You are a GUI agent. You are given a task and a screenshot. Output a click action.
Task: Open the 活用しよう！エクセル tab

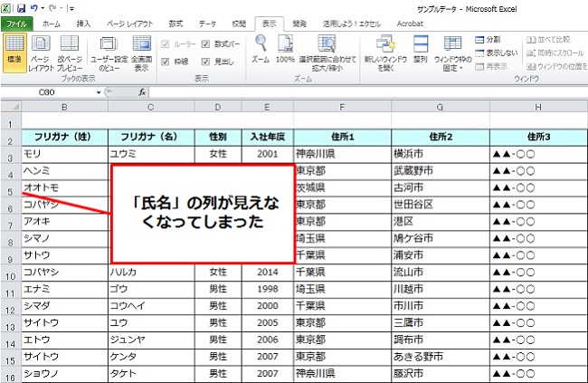pyautogui.click(x=352, y=24)
